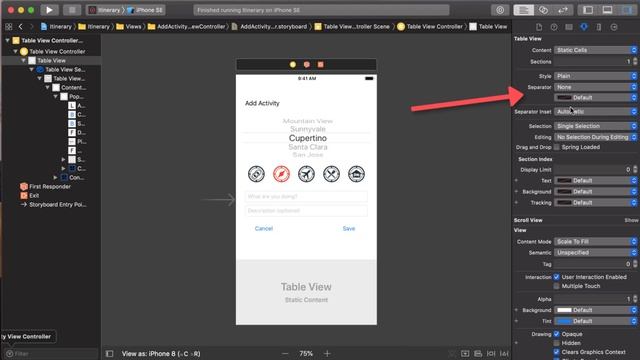
Task: Click View as: iPhone 8 device button
Action: tap(161, 353)
